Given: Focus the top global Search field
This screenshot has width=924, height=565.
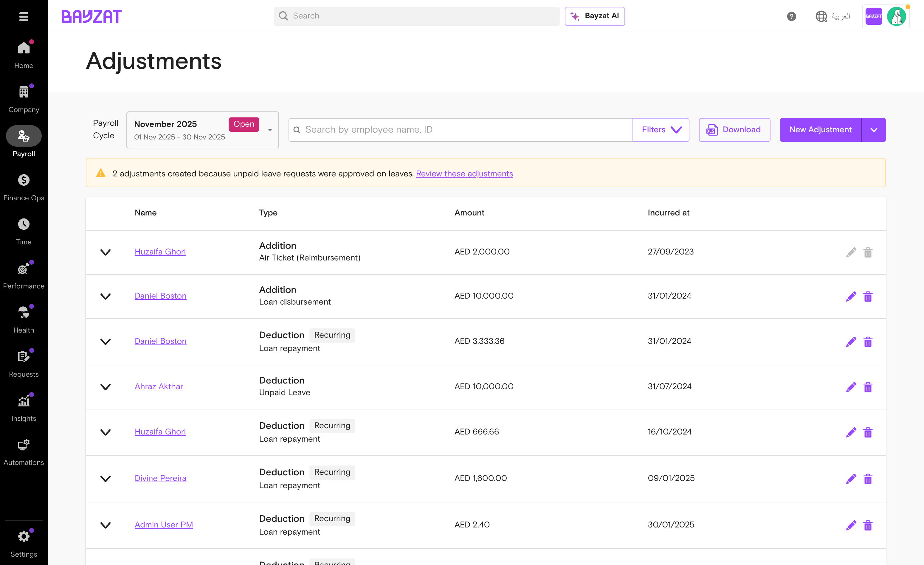Looking at the screenshot, I should [x=417, y=16].
